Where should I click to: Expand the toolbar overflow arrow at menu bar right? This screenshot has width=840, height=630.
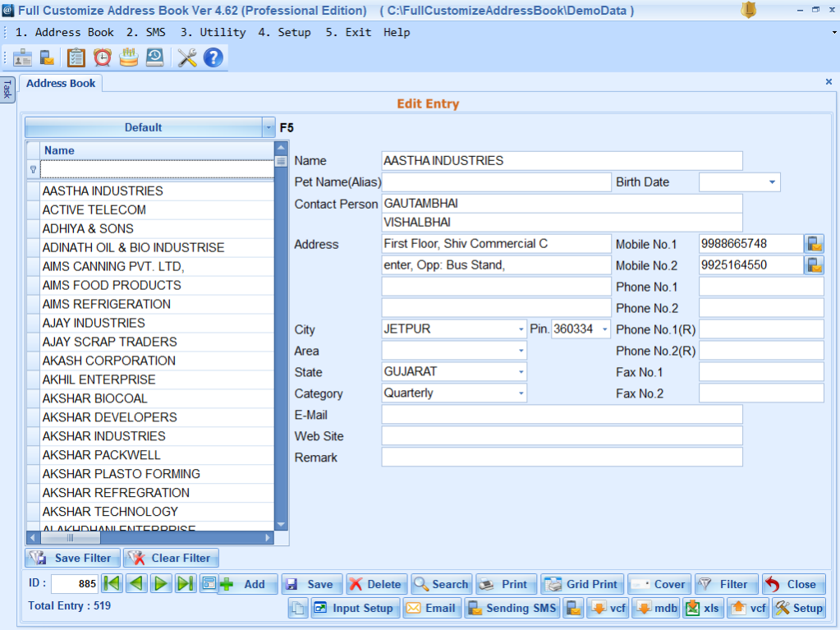[834, 33]
